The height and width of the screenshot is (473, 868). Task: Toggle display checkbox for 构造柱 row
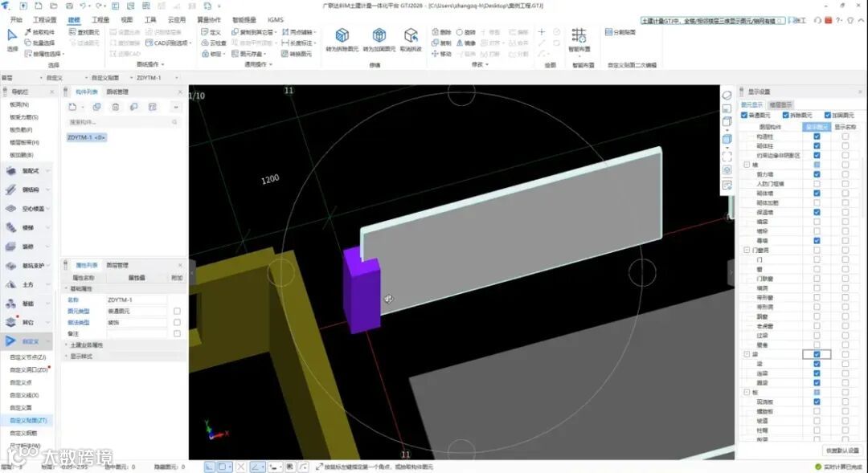coord(817,136)
